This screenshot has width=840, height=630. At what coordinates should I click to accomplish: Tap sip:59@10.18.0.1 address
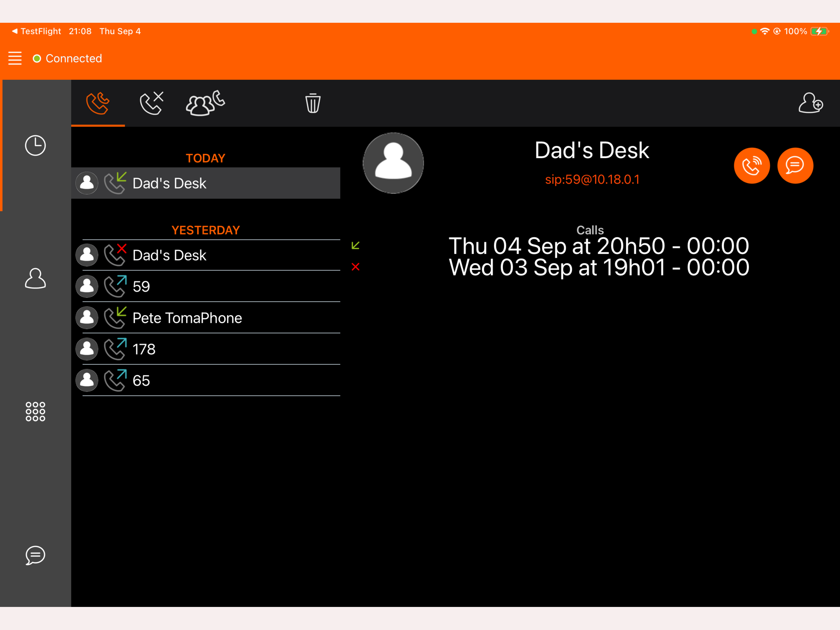[592, 179]
